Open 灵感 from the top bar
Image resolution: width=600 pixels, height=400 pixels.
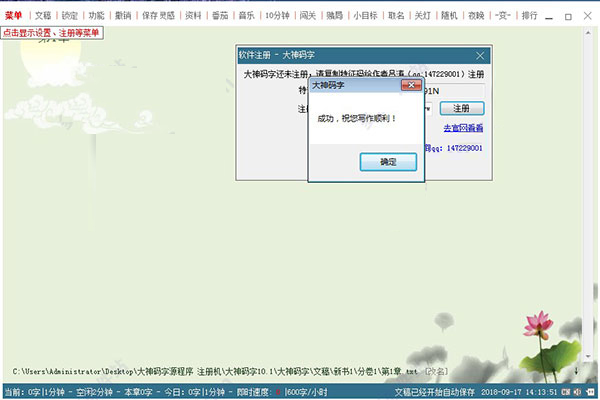167,16
